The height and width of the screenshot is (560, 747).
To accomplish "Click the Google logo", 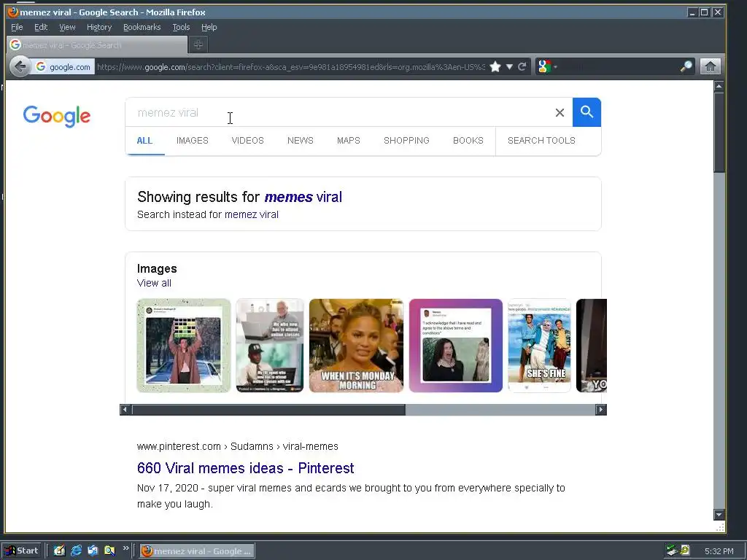I will click(x=57, y=116).
